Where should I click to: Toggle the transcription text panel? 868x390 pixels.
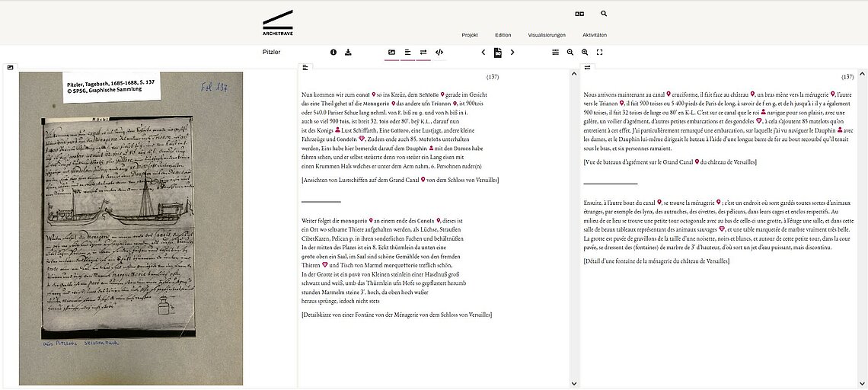pyautogui.click(x=407, y=53)
